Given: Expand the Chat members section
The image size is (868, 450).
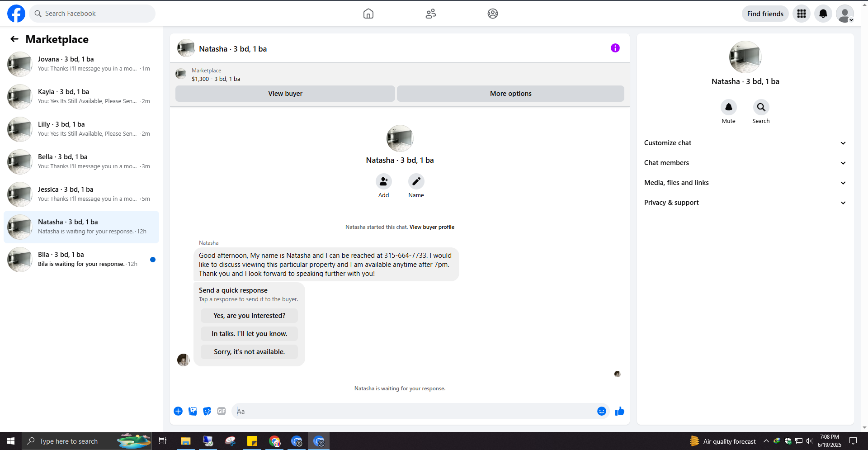Looking at the screenshot, I should 745,163.
